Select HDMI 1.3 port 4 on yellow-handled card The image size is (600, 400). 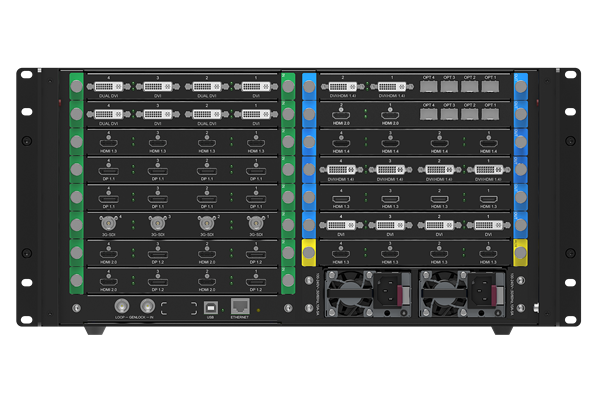coord(341,254)
